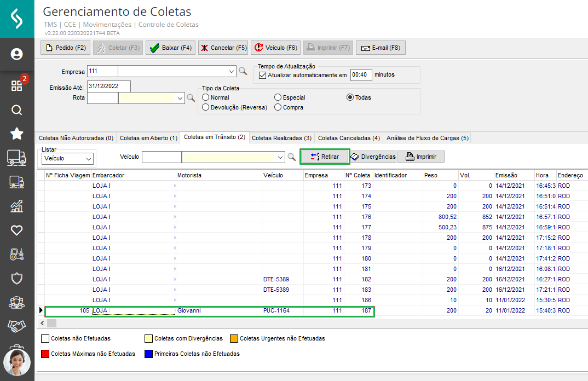Click the Divergências button
Screen dimensions: 588x381
pyautogui.click(x=373, y=157)
